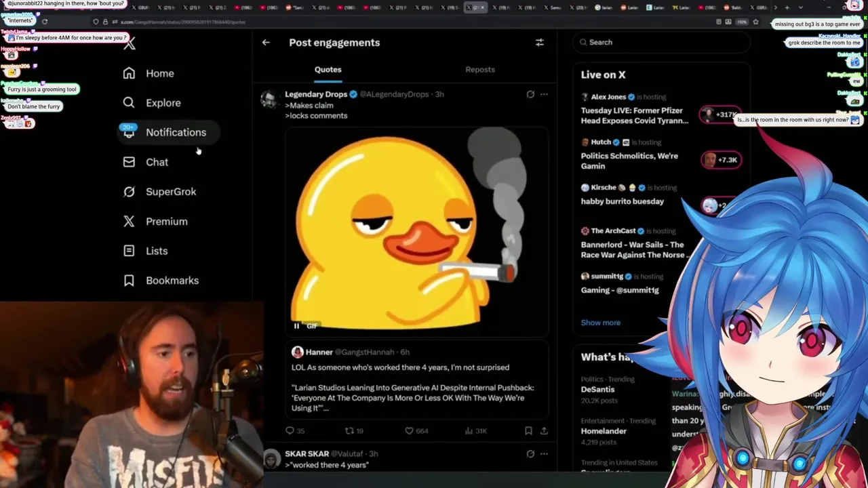The height and width of the screenshot is (488, 868).
Task: Click the Home house icon
Action: coord(129,73)
